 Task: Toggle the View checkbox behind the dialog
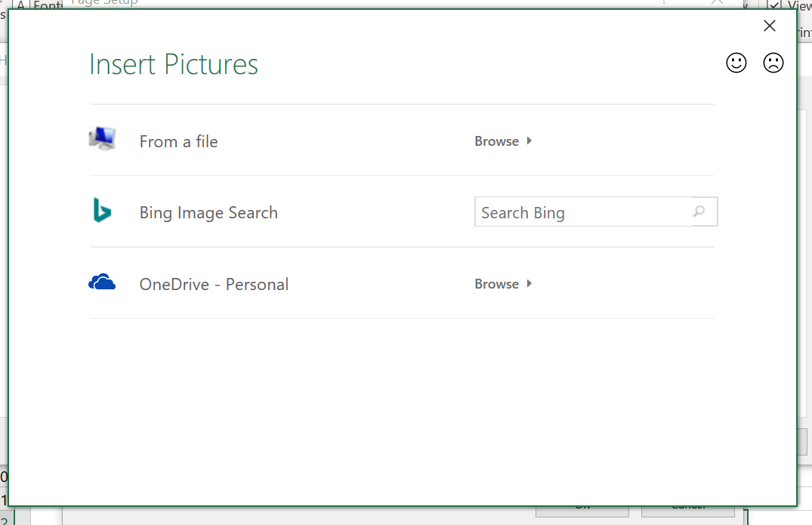(x=774, y=6)
